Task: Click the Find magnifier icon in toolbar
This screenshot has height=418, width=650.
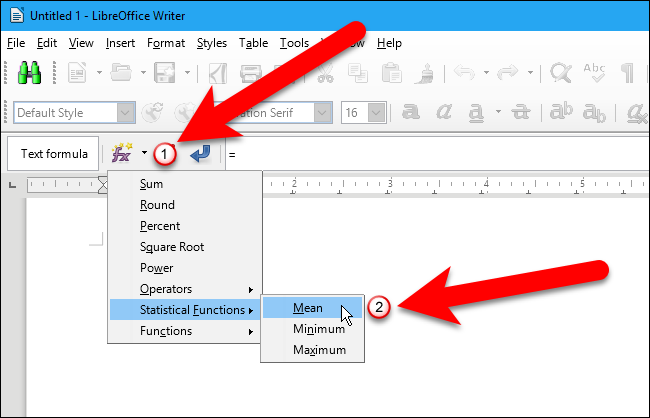Action: click(561, 73)
